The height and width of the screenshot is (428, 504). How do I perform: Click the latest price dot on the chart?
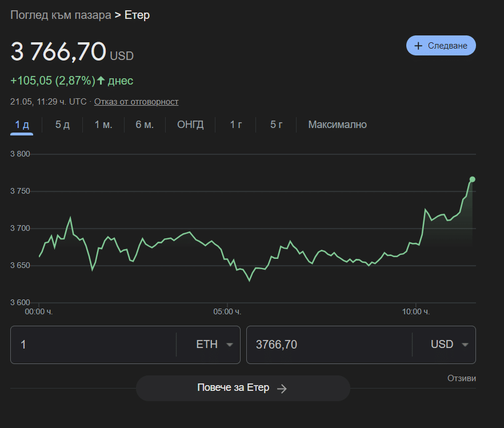pyautogui.click(x=472, y=179)
